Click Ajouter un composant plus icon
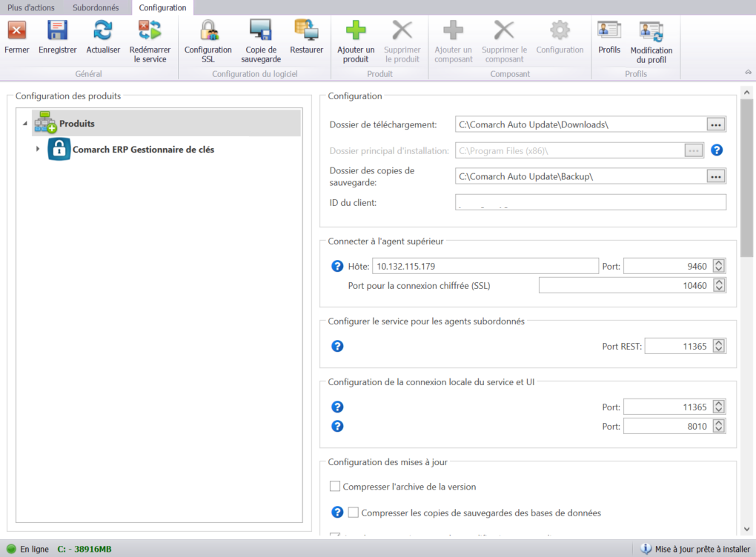The height and width of the screenshot is (557, 756). point(453,30)
